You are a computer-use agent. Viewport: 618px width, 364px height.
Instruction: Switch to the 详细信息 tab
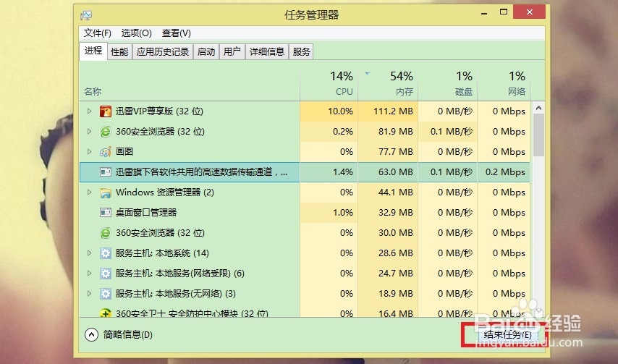coord(267,51)
